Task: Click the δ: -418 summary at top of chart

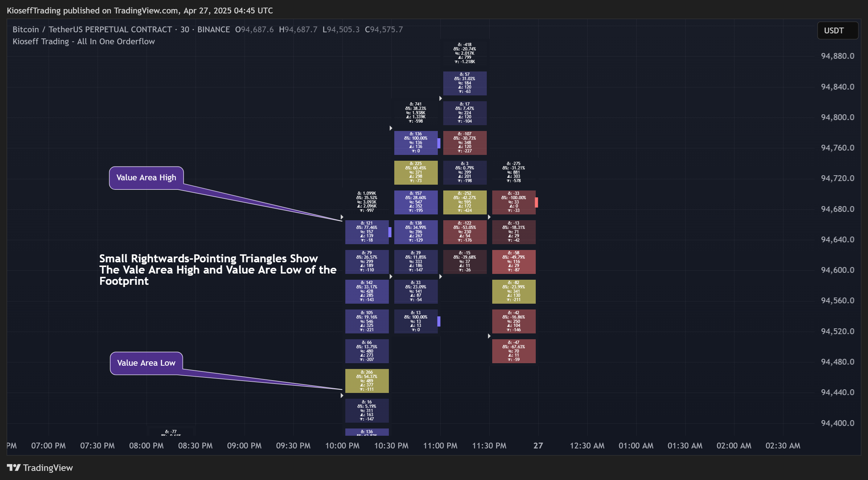Action: click(x=465, y=53)
